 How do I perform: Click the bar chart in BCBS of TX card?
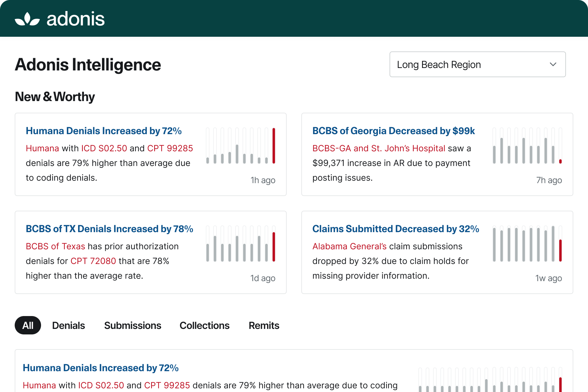point(241,244)
